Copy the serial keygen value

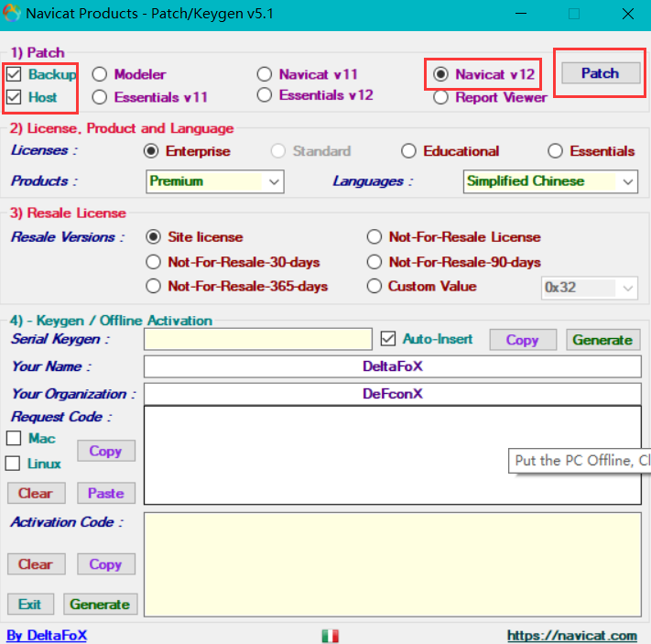tap(523, 340)
